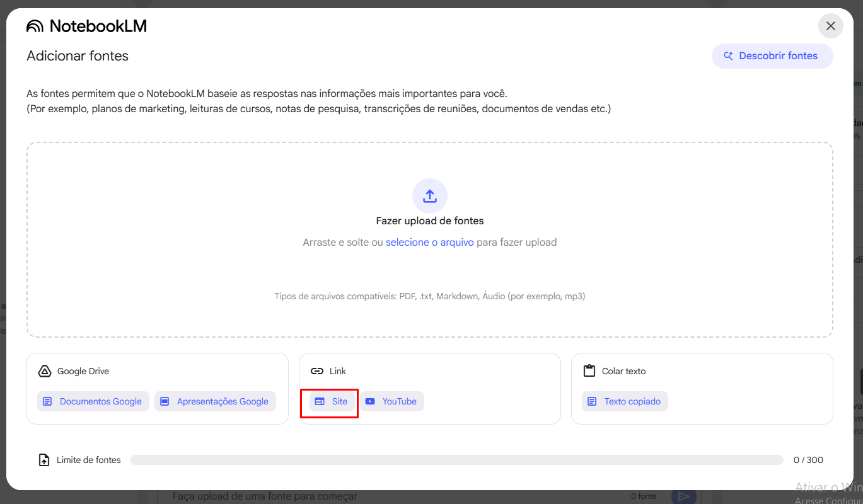863x504 pixels.
Task: Click the NotebookLM logo icon
Action: coord(35,26)
